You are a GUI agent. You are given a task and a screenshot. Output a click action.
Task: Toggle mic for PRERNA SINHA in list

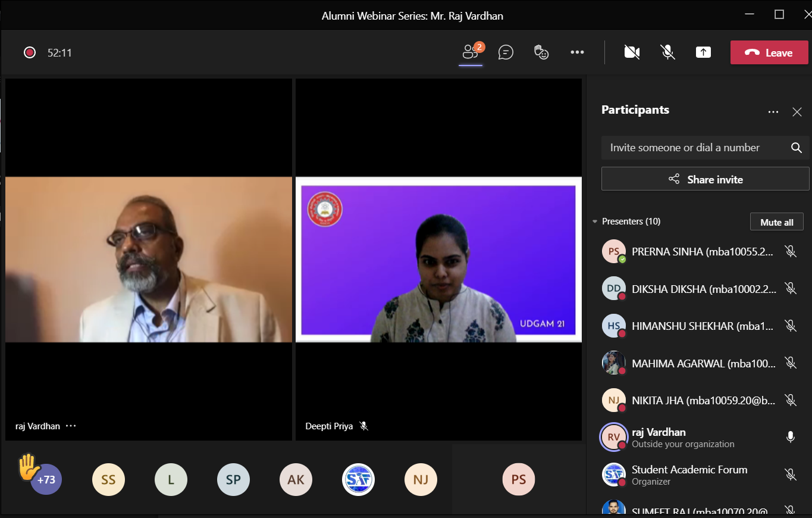point(790,251)
